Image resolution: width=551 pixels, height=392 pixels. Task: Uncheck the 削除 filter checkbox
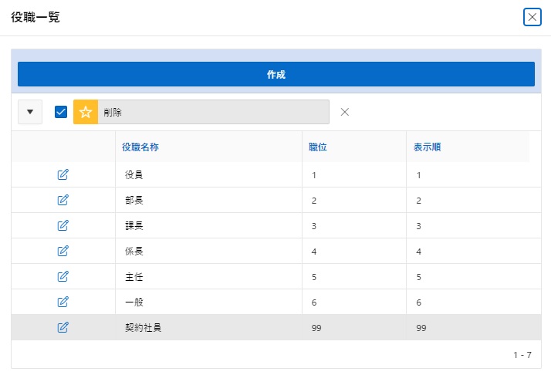61,112
